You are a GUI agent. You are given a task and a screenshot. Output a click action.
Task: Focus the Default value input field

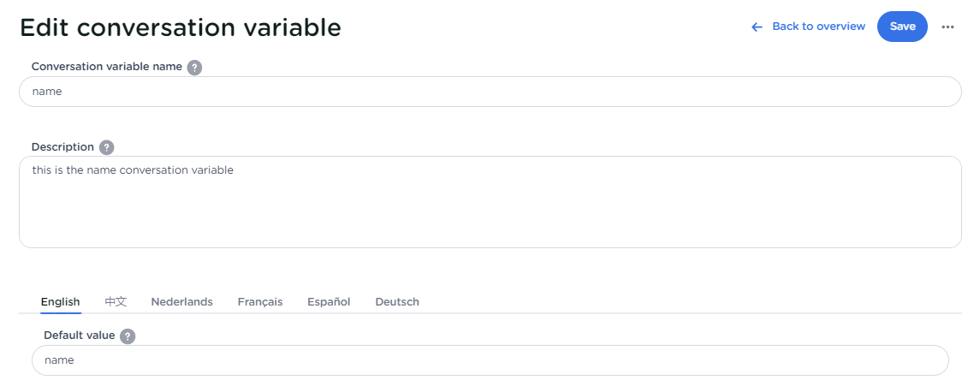490,360
